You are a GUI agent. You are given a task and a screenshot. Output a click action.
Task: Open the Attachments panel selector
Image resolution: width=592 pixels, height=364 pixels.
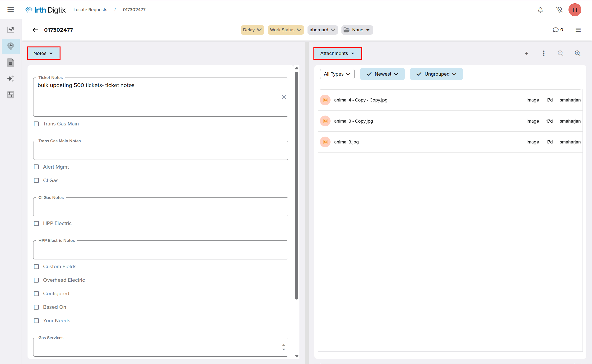point(337,53)
